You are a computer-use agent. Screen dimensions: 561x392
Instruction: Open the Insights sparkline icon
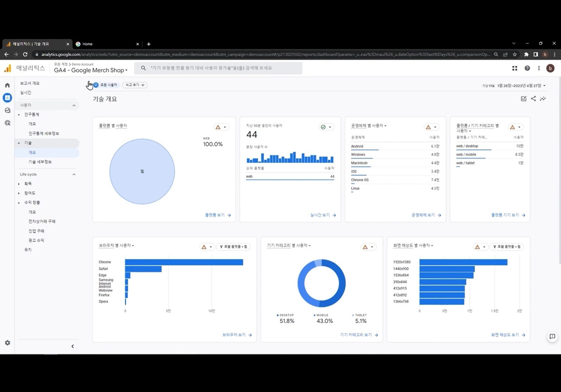click(x=543, y=99)
